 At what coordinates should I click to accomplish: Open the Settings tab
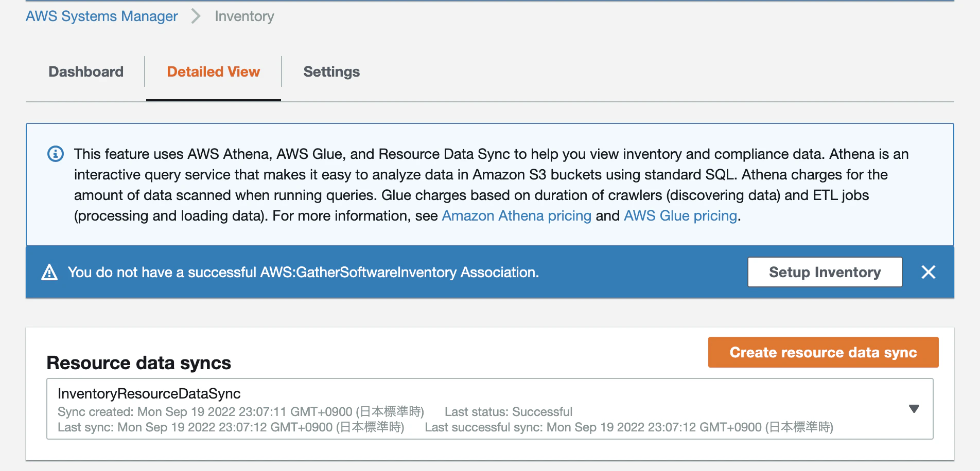(x=331, y=71)
